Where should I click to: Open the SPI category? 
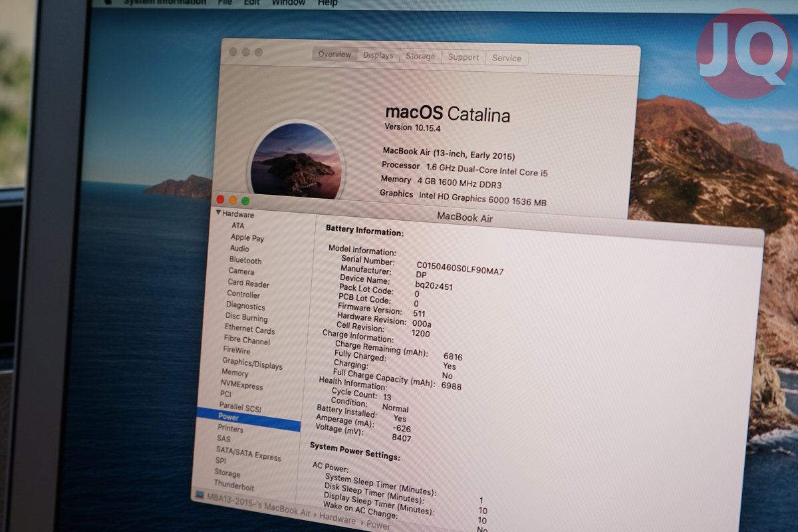(x=221, y=461)
